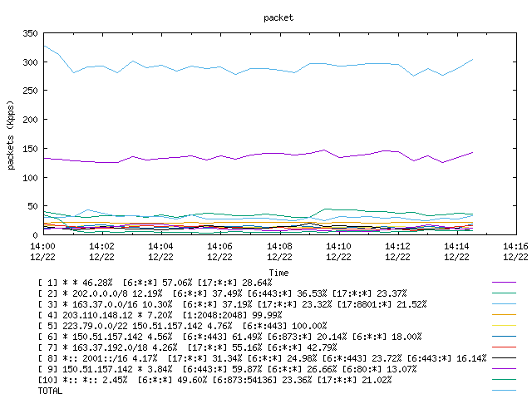Click '[6:*:443] 100.00%' in row 5

click(x=284, y=326)
